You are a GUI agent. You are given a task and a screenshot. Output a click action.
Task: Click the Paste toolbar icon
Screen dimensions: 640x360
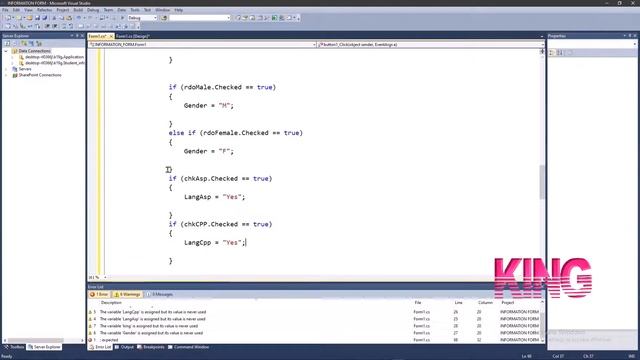(x=69, y=18)
